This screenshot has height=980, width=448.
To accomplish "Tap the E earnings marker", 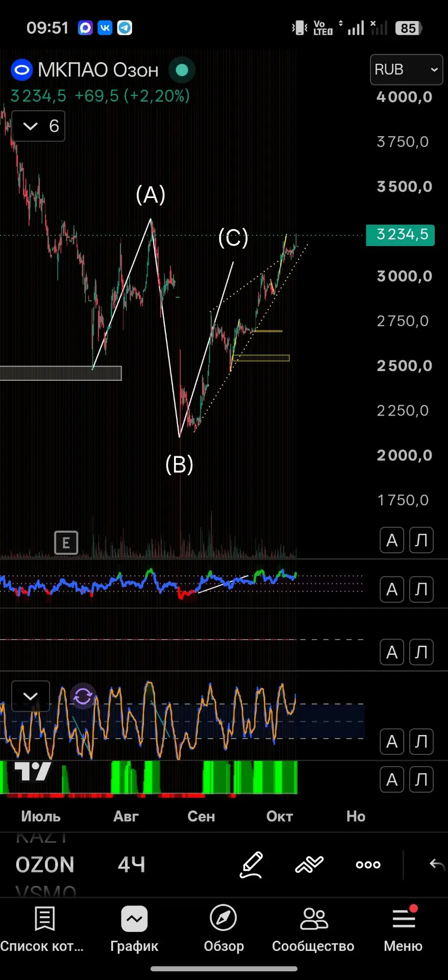I will point(66,543).
